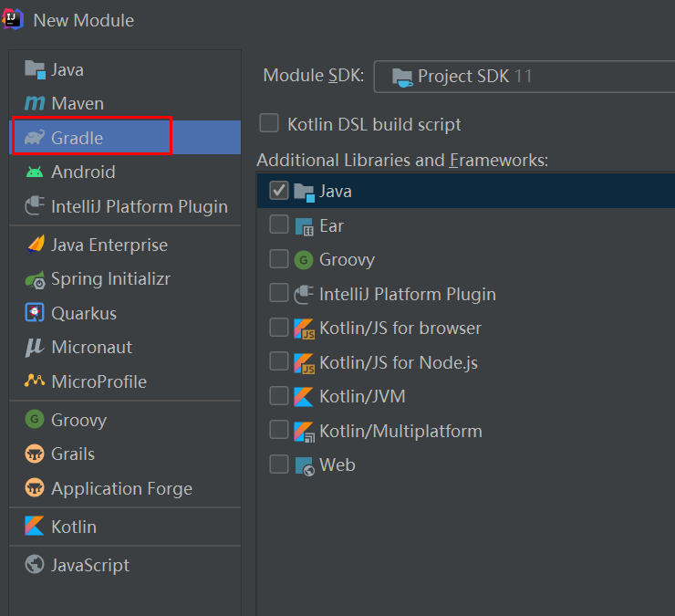Uncheck the Java framework checkbox

tap(279, 190)
